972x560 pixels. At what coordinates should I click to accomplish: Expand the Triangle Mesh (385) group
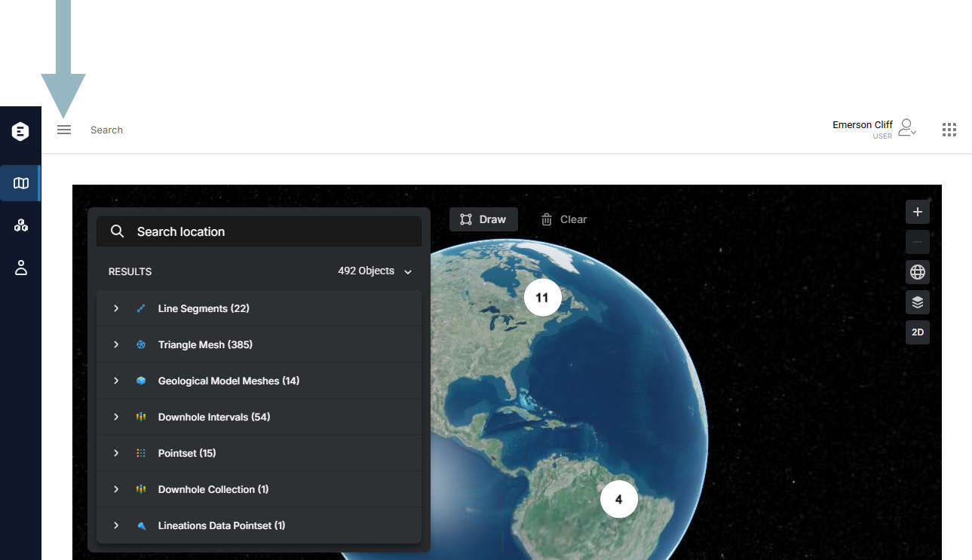[x=116, y=344]
